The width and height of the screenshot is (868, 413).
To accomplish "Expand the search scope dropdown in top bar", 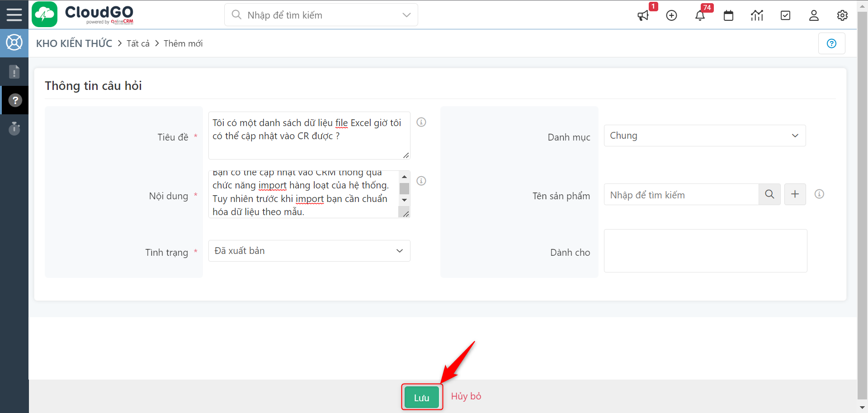I will pos(406,14).
